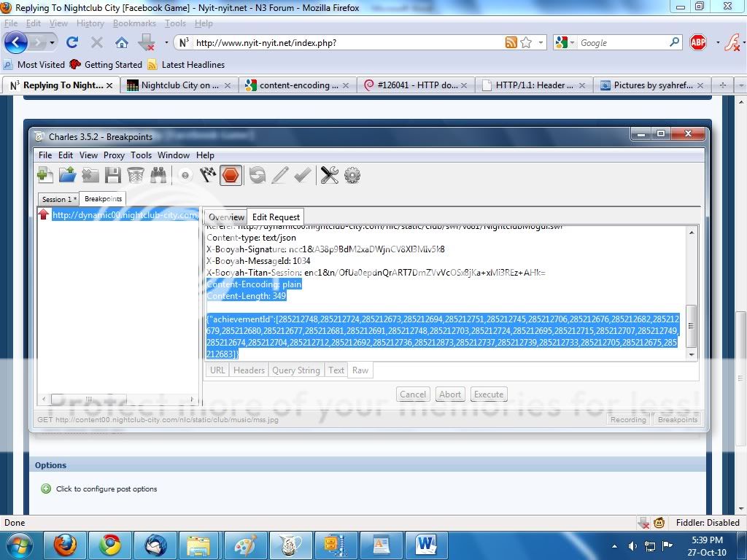This screenshot has height=560, width=747.
Task: Click the Validate checkmark icon in Charles
Action: (303, 175)
